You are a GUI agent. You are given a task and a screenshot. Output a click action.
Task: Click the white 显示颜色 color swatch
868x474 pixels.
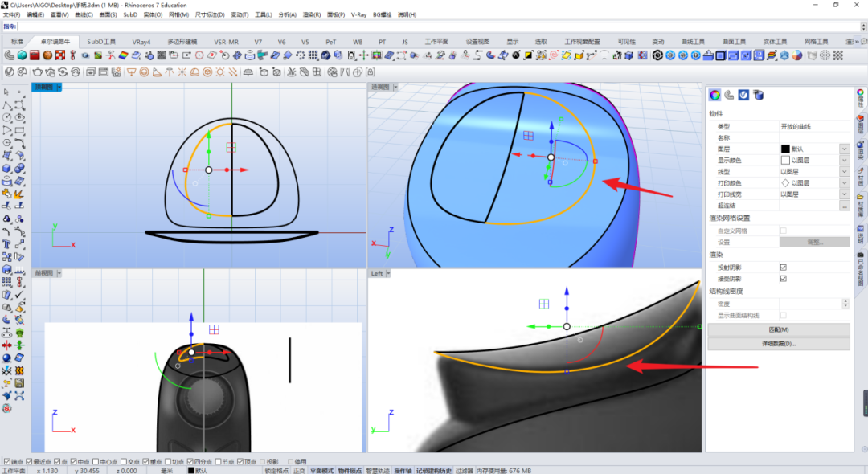click(x=785, y=161)
